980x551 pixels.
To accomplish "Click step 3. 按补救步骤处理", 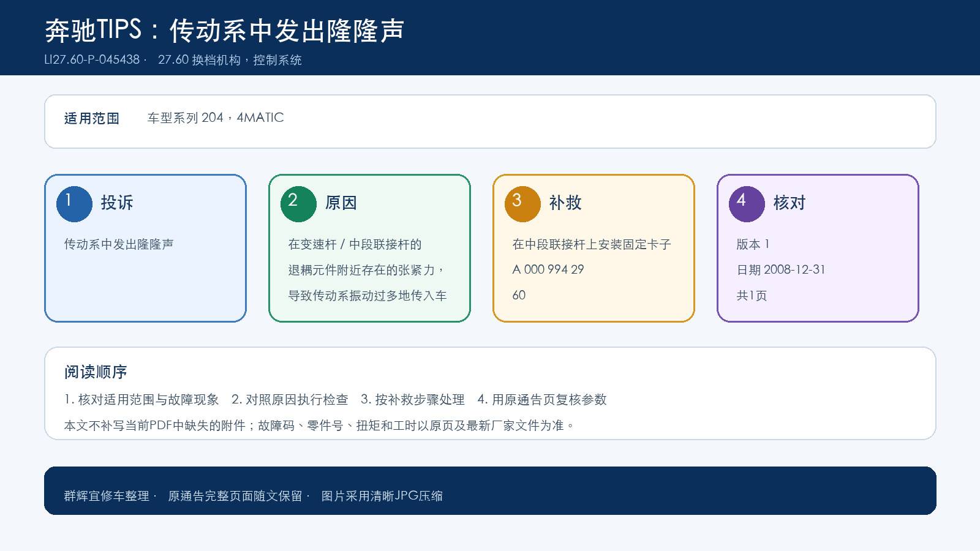I will coord(413,400).
